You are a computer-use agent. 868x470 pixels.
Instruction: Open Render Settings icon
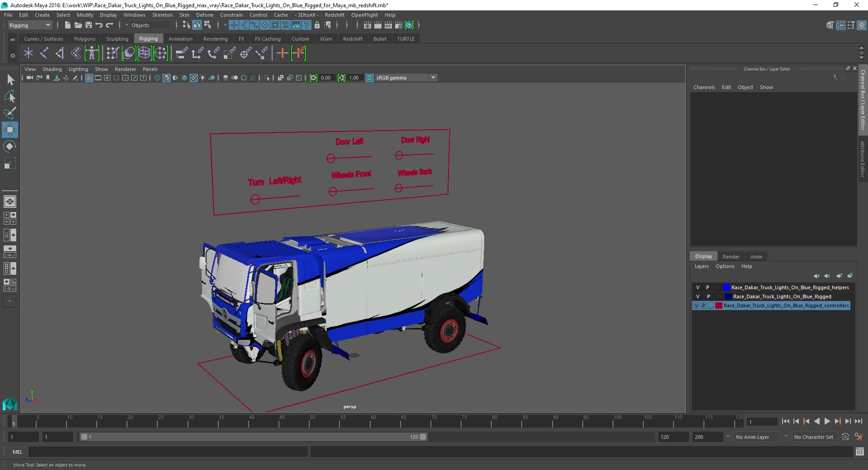pyautogui.click(x=399, y=25)
